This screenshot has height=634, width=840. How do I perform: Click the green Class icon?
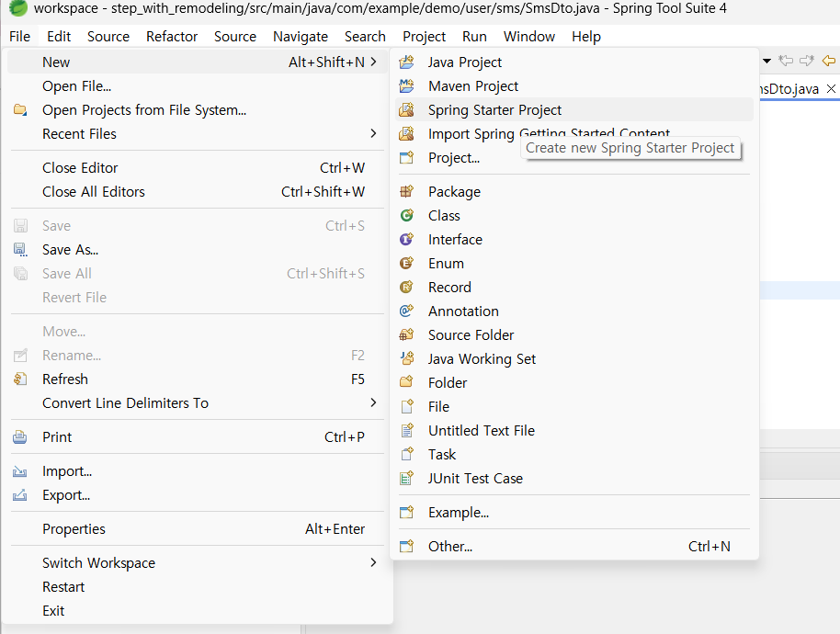click(406, 215)
